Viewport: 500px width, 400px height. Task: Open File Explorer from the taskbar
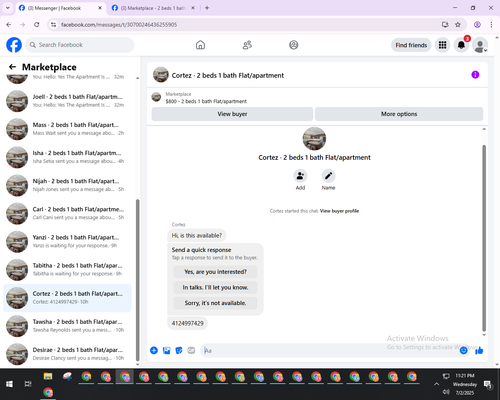pyautogui.click(x=48, y=377)
